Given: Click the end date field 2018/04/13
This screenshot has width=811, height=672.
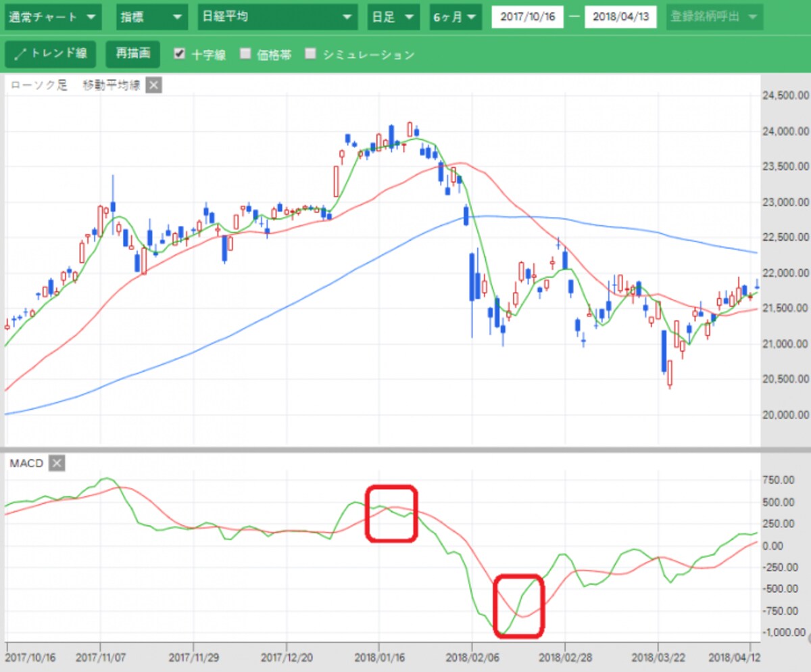Looking at the screenshot, I should click(x=620, y=17).
